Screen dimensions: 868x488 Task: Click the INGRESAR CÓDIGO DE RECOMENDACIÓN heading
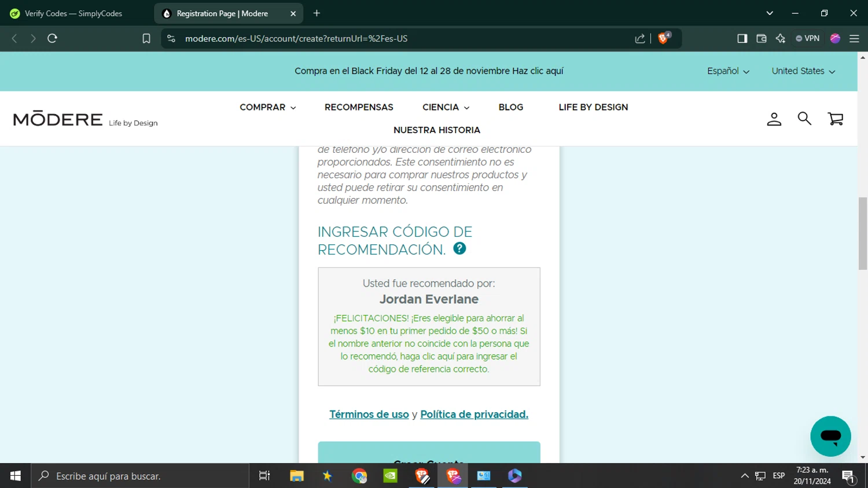point(395,241)
